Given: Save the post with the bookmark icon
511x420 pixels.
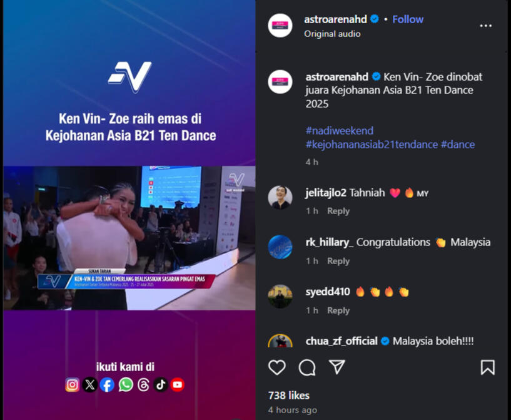Looking at the screenshot, I should (487, 367).
